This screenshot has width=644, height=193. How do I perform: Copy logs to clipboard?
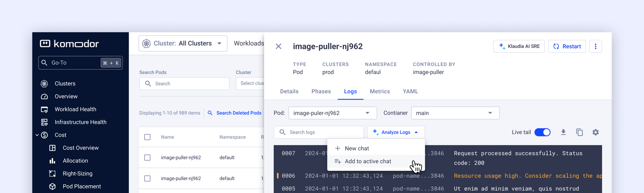pos(580,132)
